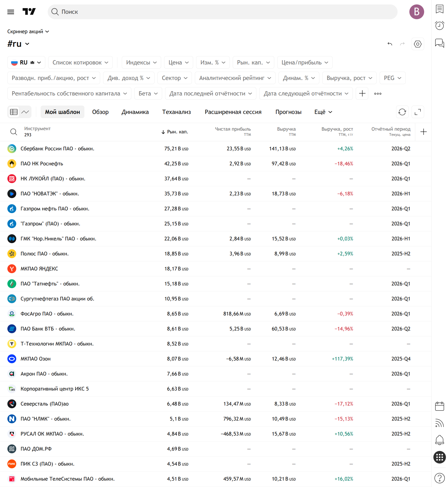Expand Дата следующей отчётности filter
448x487 pixels.
tap(306, 94)
